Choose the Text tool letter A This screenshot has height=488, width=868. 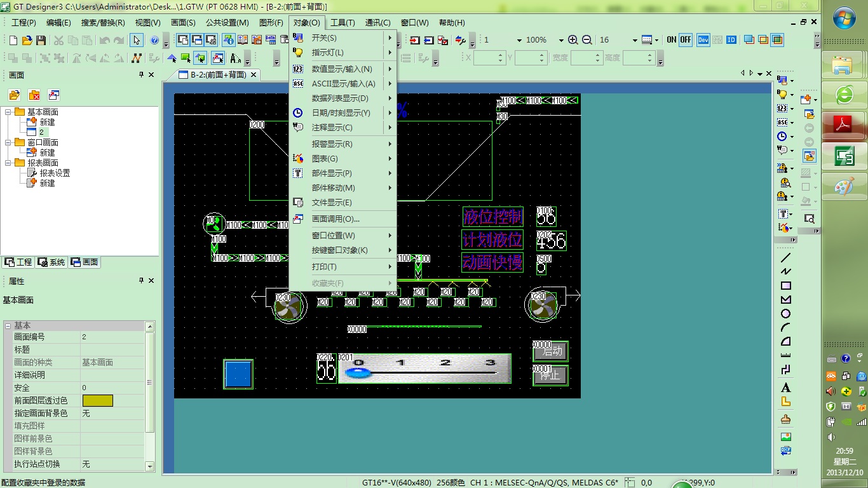(x=786, y=388)
